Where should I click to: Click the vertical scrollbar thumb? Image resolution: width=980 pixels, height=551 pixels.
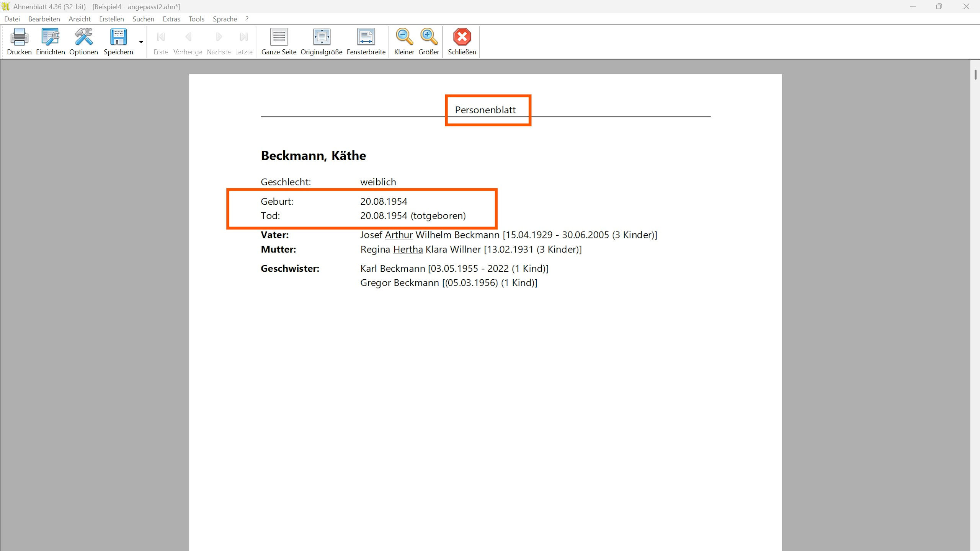(975, 75)
